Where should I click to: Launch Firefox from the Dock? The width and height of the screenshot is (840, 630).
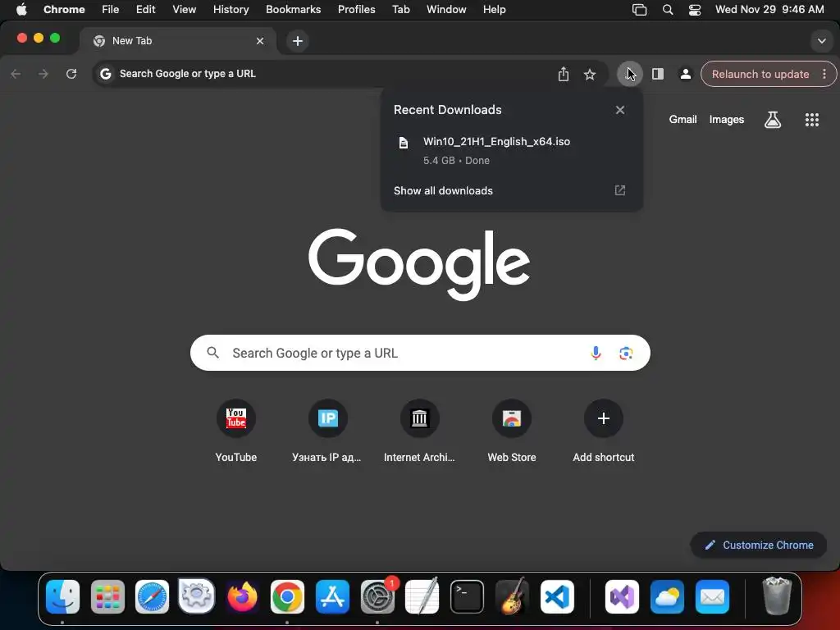242,596
